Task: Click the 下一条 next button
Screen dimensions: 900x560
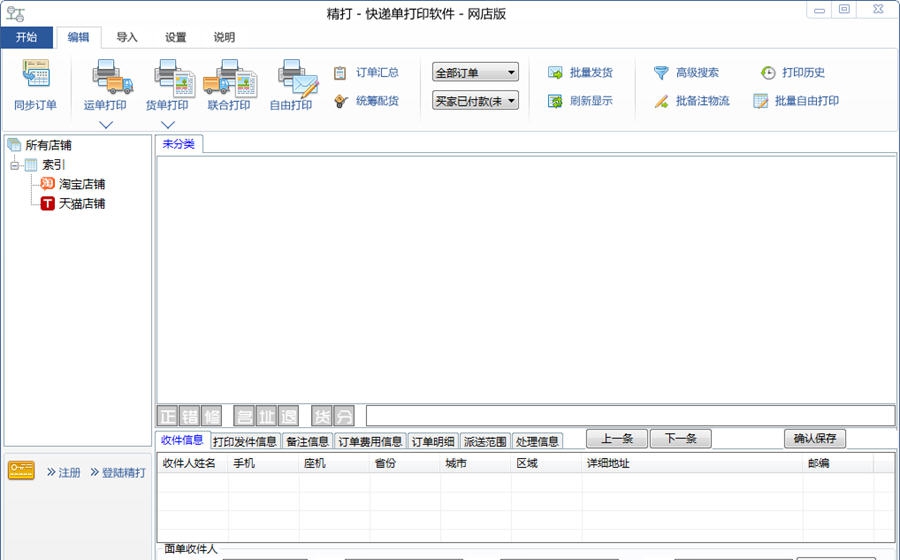Action: pos(680,439)
